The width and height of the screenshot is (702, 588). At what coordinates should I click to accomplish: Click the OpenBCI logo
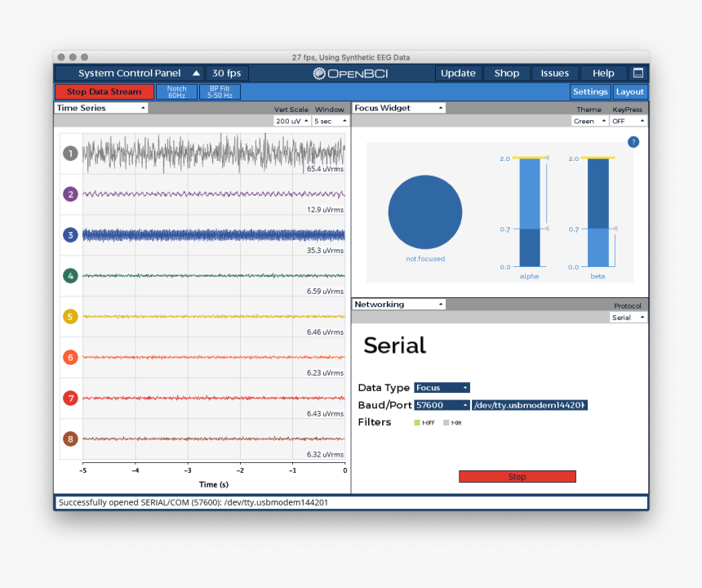click(350, 73)
